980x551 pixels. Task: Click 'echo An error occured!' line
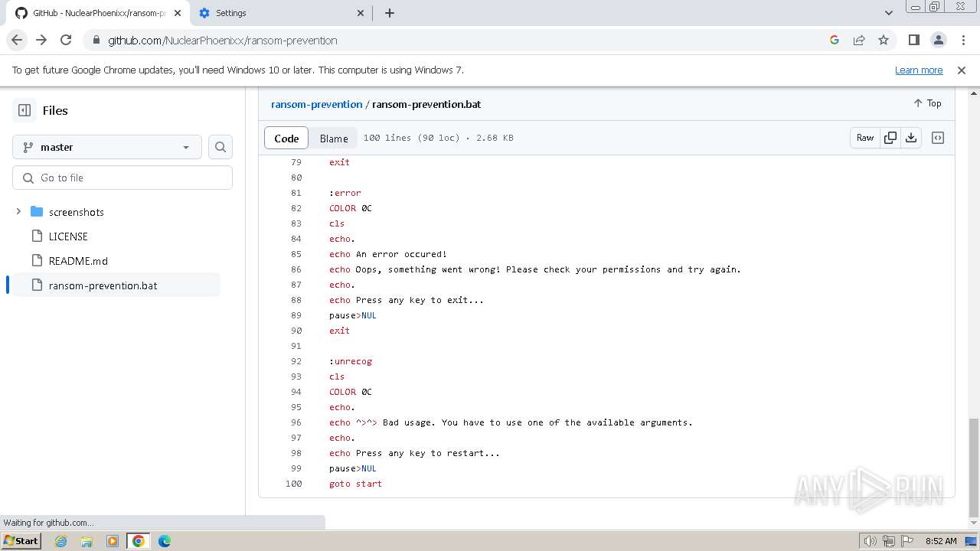388,254
